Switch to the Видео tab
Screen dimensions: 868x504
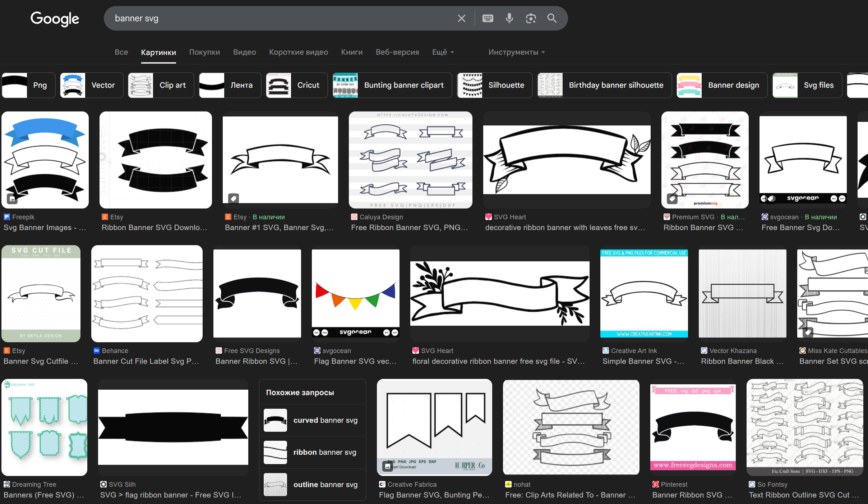[x=244, y=52]
